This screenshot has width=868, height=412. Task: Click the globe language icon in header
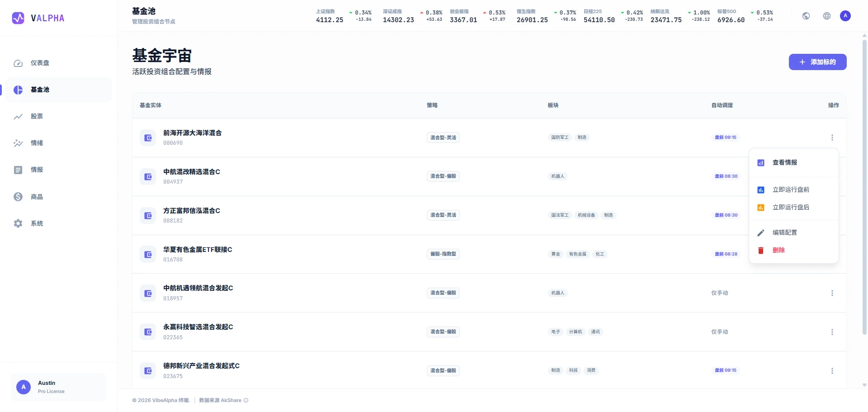827,16
